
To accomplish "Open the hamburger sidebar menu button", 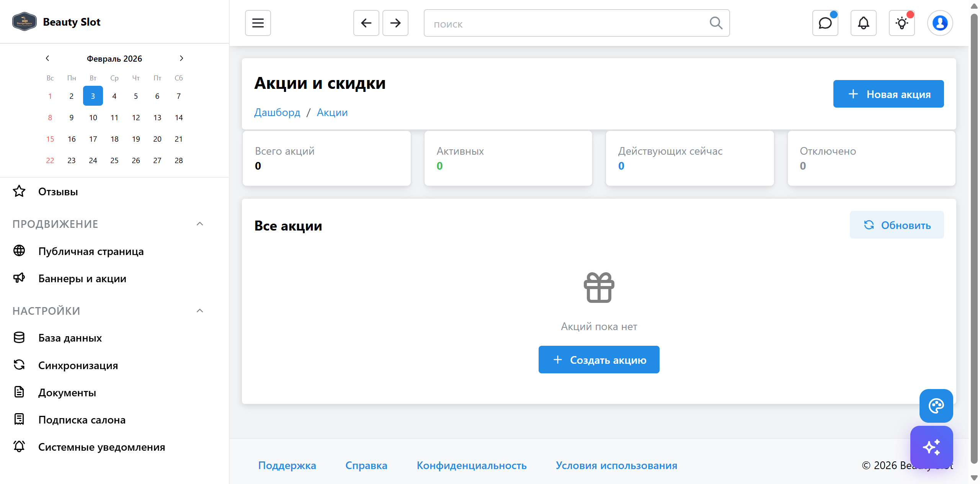I will (x=258, y=23).
